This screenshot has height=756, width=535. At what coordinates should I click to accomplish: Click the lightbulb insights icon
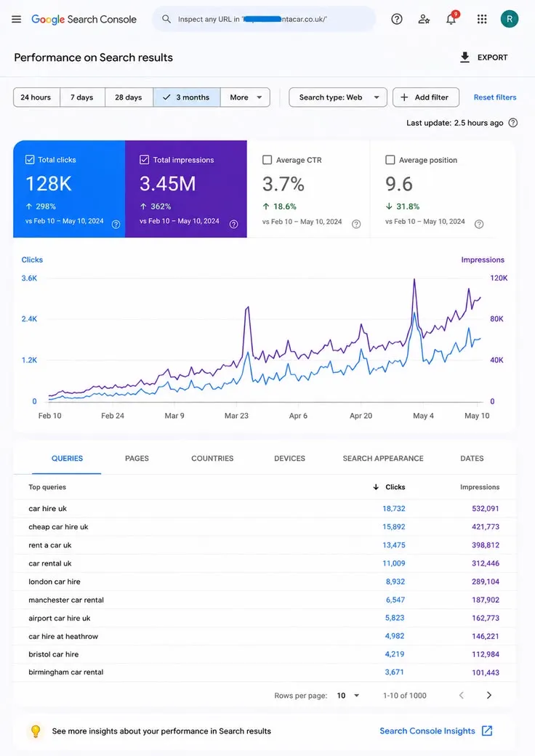[36, 731]
